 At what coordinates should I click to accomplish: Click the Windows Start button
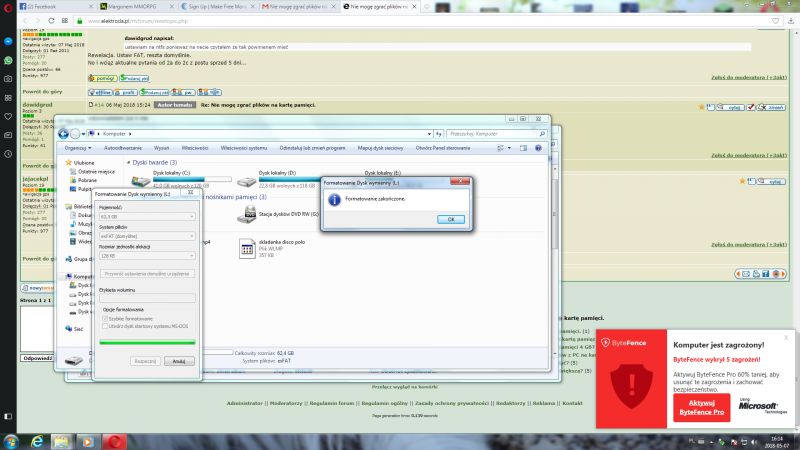(x=10, y=441)
